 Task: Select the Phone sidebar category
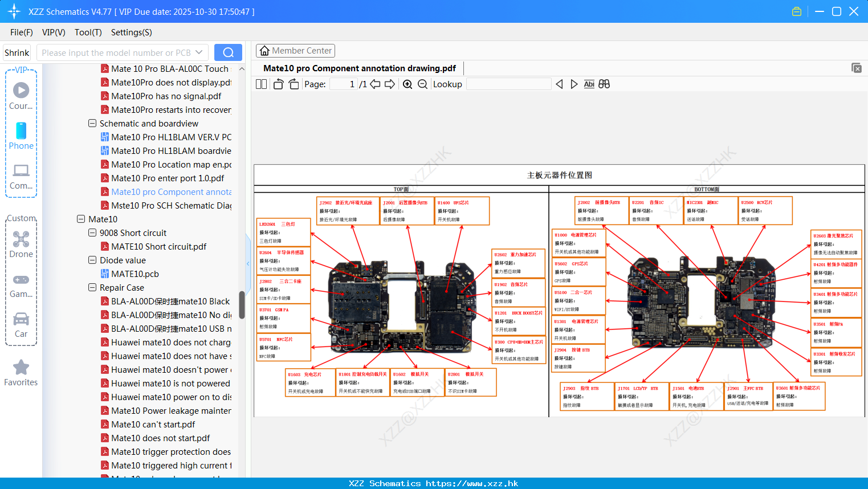point(21,135)
